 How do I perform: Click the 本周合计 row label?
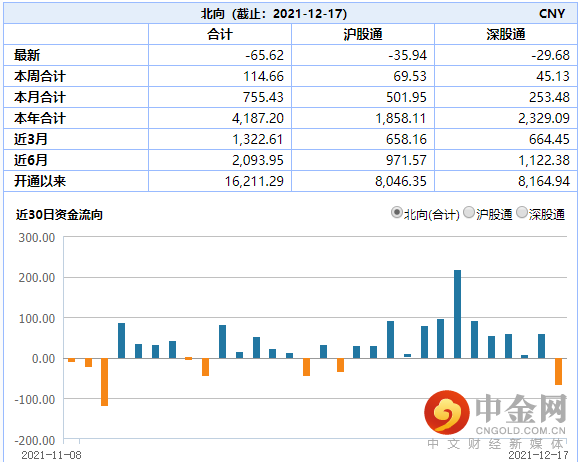click(x=40, y=76)
